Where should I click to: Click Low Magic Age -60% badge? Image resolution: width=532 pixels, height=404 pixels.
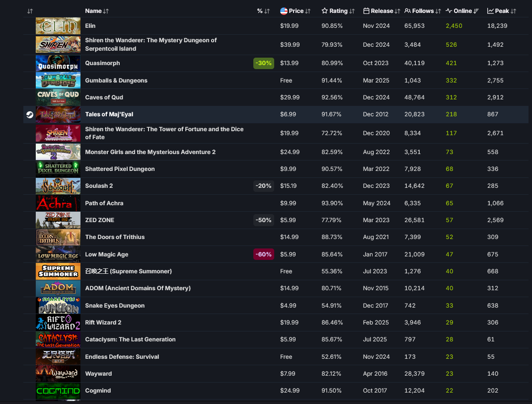pos(264,254)
